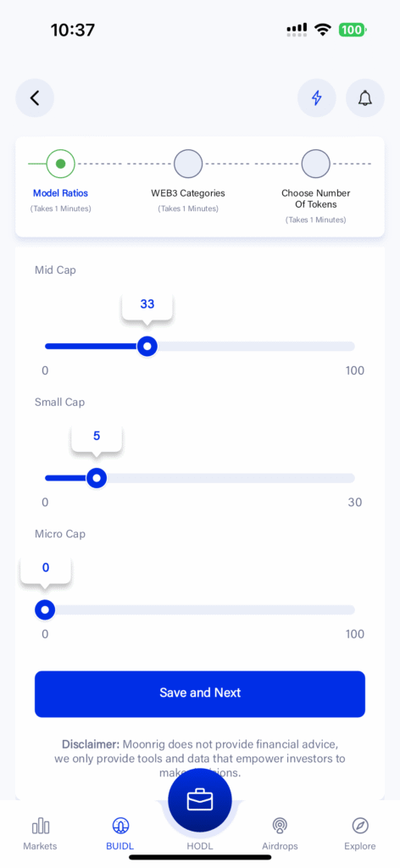Image resolution: width=400 pixels, height=868 pixels.
Task: Tap the HODL briefcase button
Action: click(200, 800)
